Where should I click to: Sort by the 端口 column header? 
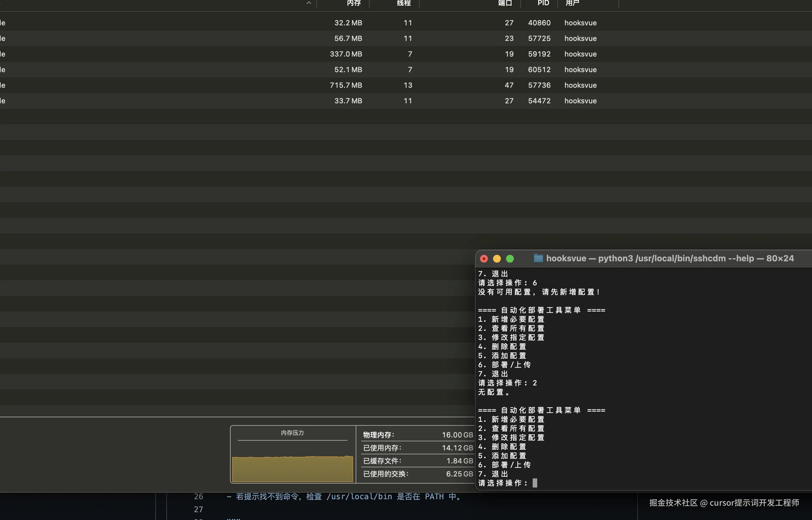click(505, 3)
